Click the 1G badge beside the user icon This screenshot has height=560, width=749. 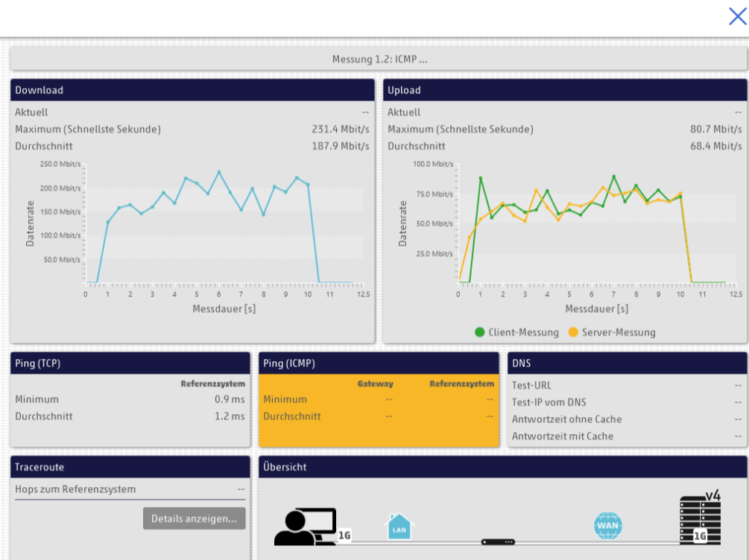click(344, 535)
